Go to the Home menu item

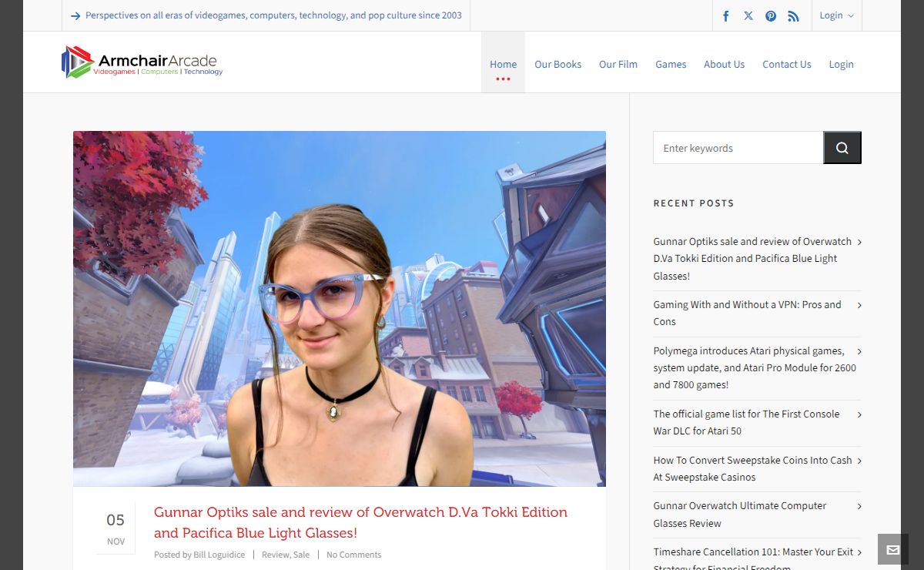click(x=503, y=62)
